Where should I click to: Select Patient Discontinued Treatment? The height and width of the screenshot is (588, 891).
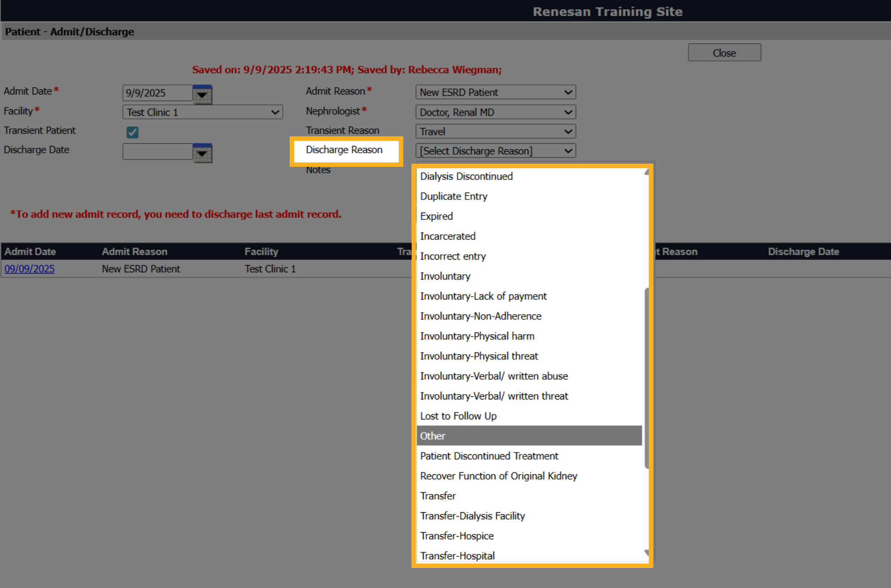click(x=529, y=456)
